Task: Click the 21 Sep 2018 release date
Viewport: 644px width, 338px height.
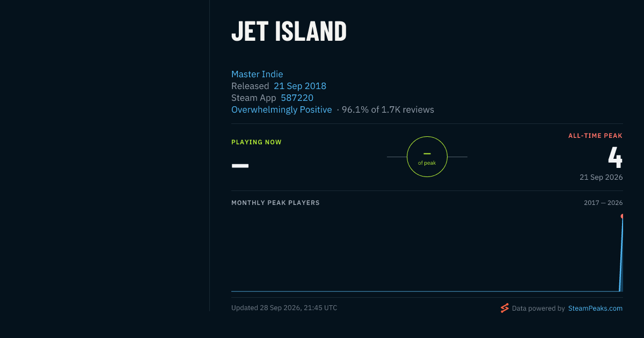Action: (300, 86)
